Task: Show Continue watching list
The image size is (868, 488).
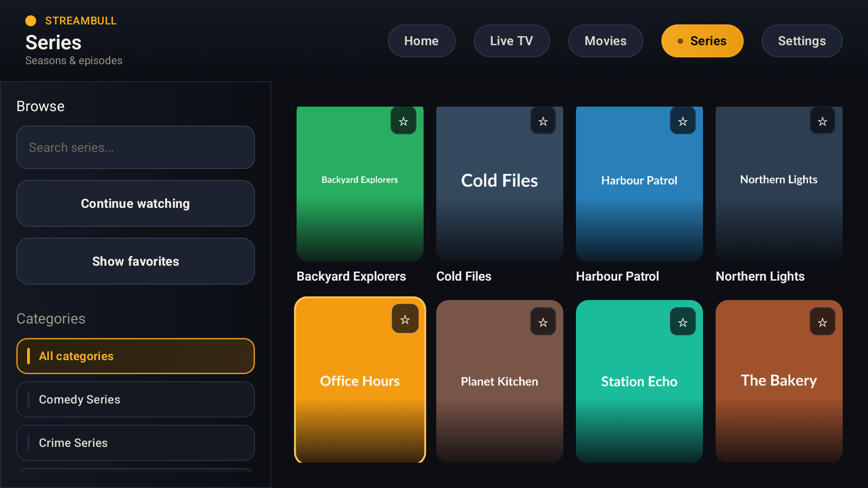Action: [136, 203]
